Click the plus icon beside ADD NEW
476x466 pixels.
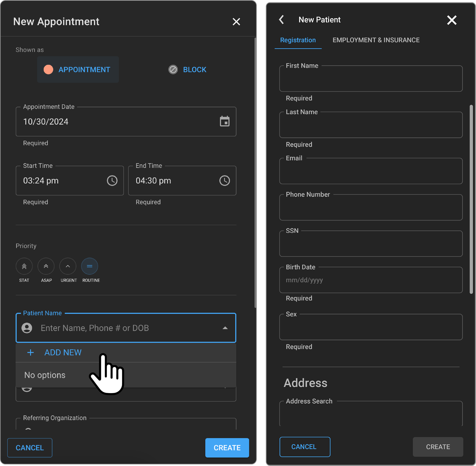click(30, 352)
